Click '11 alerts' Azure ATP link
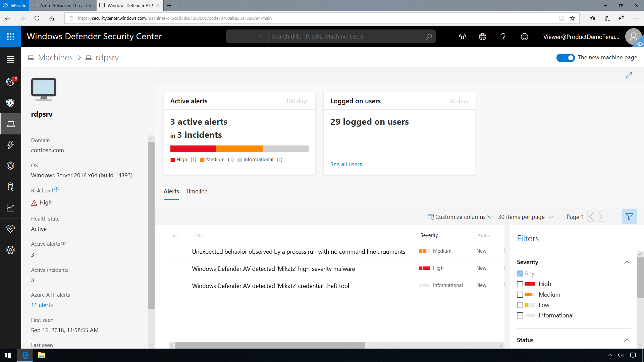The width and height of the screenshot is (644, 362). point(42,305)
